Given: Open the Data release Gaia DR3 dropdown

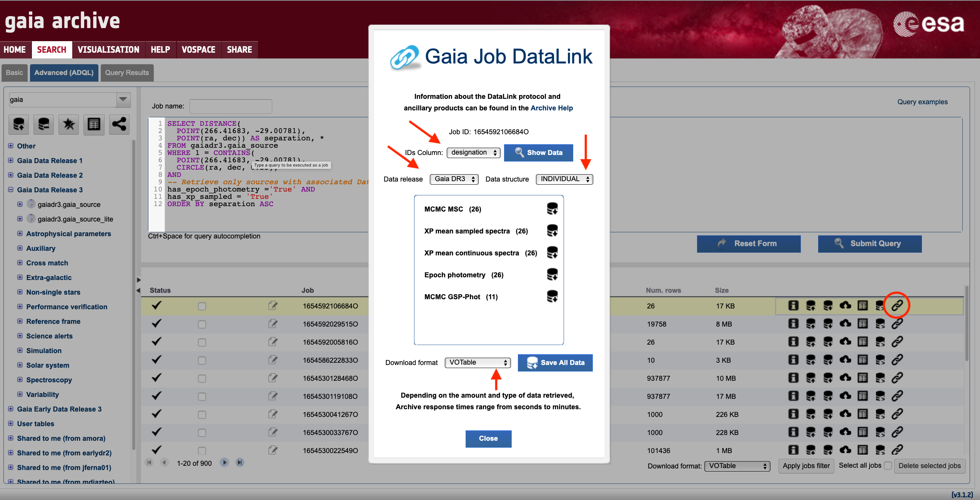Looking at the screenshot, I should click(x=454, y=179).
